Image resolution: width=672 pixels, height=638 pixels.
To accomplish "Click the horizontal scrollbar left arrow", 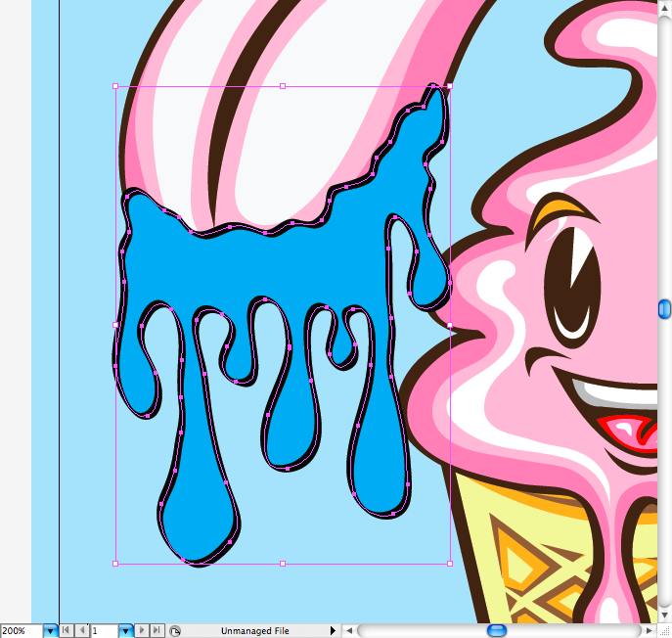I will click(350, 631).
